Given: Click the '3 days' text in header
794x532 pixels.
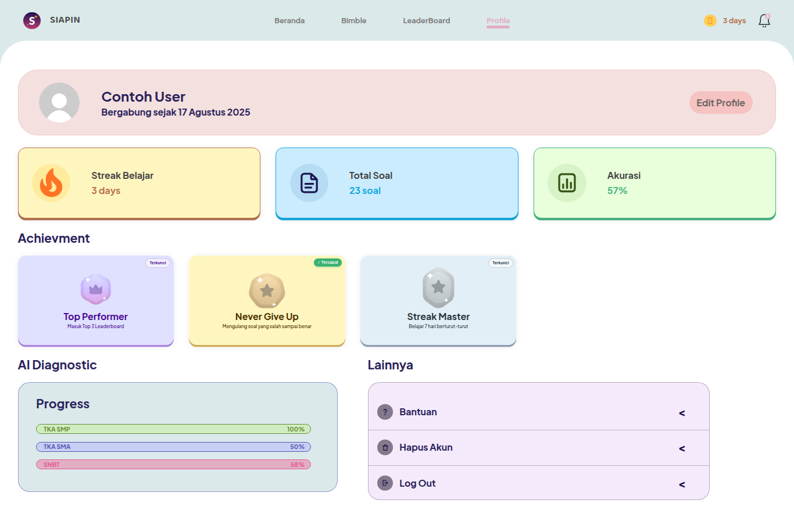Looking at the screenshot, I should coord(734,21).
